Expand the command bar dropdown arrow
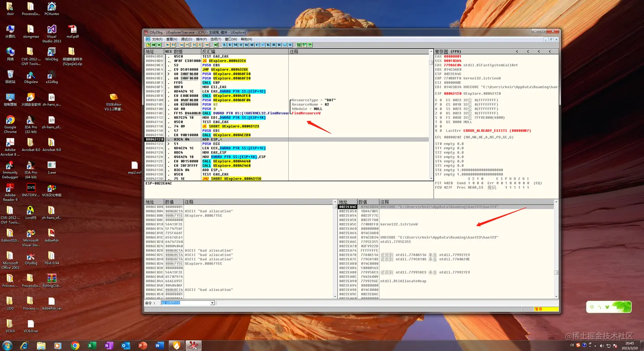The height and width of the screenshot is (351, 644). (x=212, y=303)
